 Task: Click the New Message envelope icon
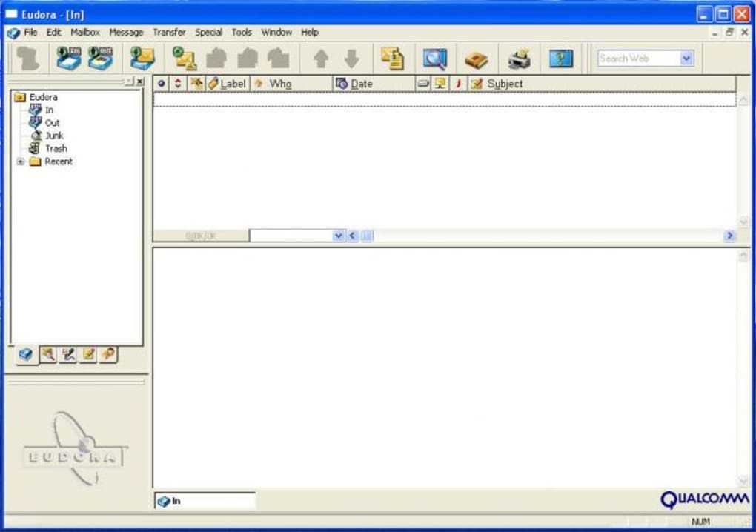tap(184, 59)
